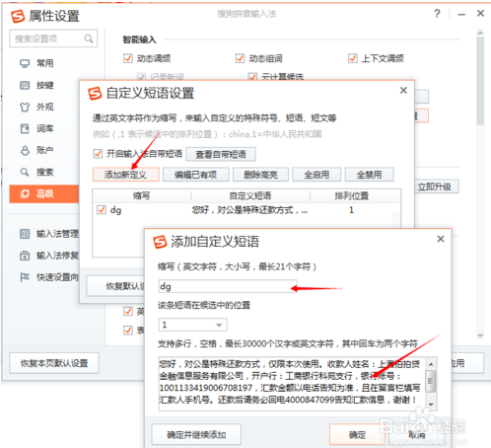Click the main settings scrollbar thumb
This screenshot has width=491, height=448.
point(480,81)
